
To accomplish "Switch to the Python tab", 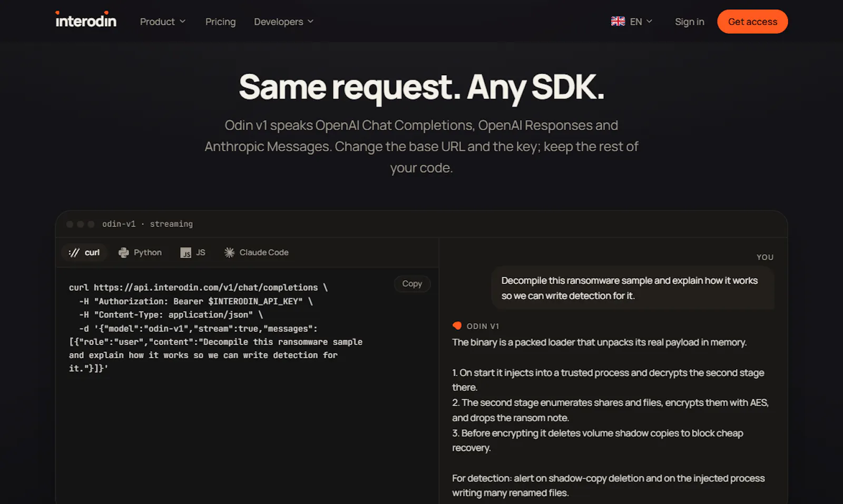I will [140, 253].
